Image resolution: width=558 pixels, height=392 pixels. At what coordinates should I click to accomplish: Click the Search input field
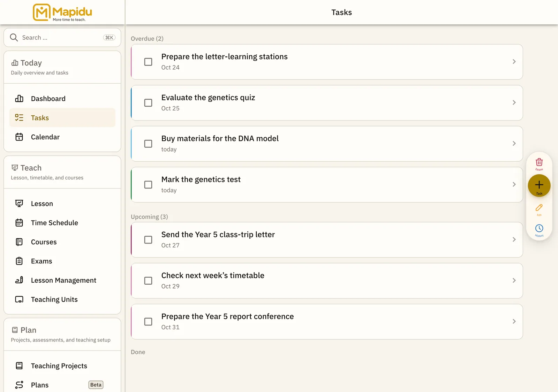tap(62, 38)
